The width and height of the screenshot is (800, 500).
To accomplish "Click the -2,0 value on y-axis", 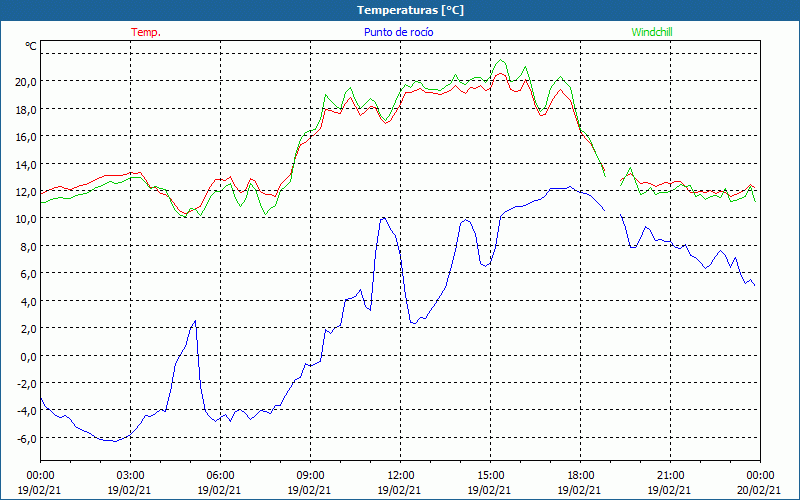I will click(28, 384).
